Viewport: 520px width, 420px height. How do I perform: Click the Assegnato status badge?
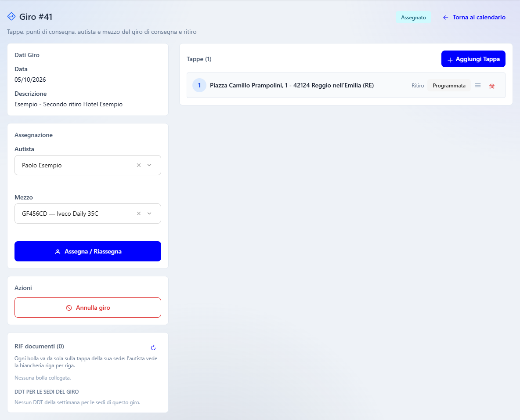coord(414,18)
